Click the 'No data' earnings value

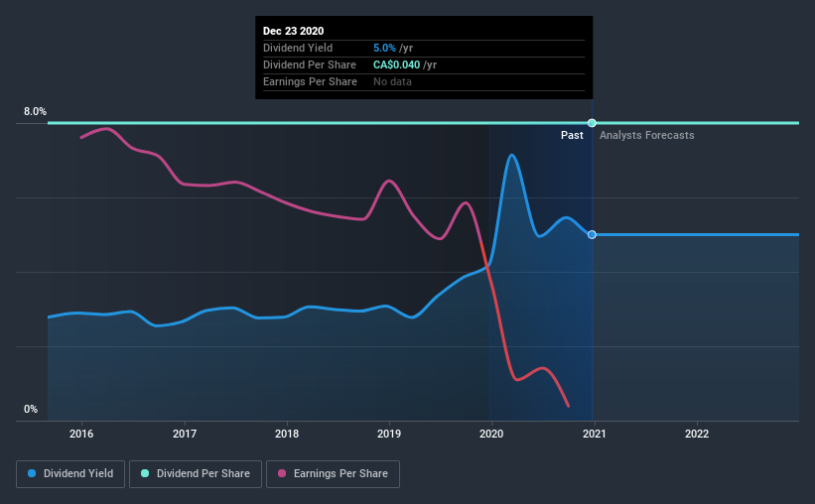pos(392,81)
